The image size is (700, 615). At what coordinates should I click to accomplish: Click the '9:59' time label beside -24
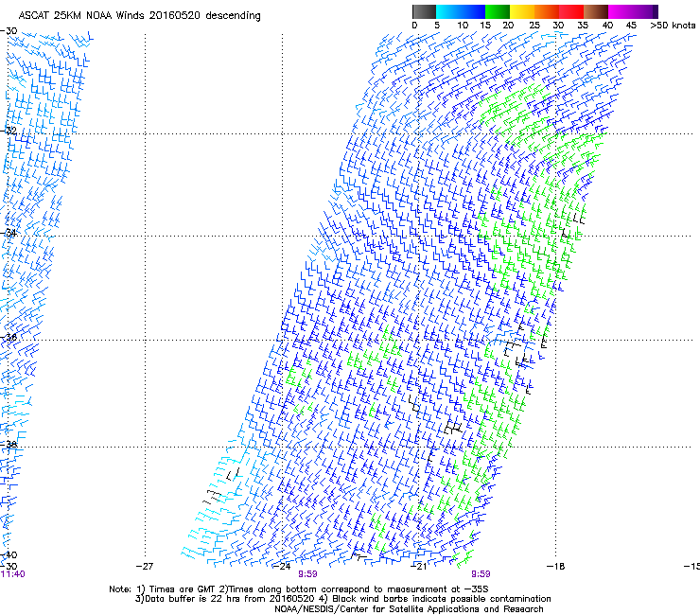(x=308, y=574)
